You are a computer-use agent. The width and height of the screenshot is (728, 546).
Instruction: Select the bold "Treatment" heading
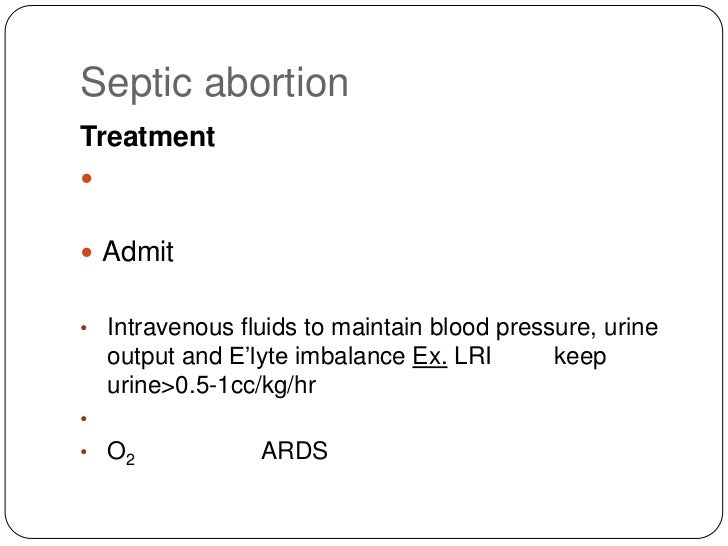147,136
